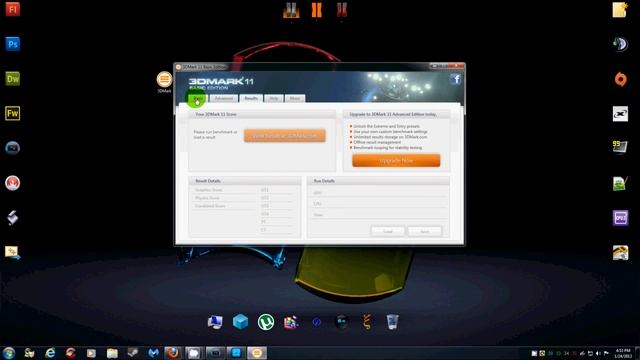The width and height of the screenshot is (640, 360).
Task: Open the blue cube dock icon
Action: (240, 322)
